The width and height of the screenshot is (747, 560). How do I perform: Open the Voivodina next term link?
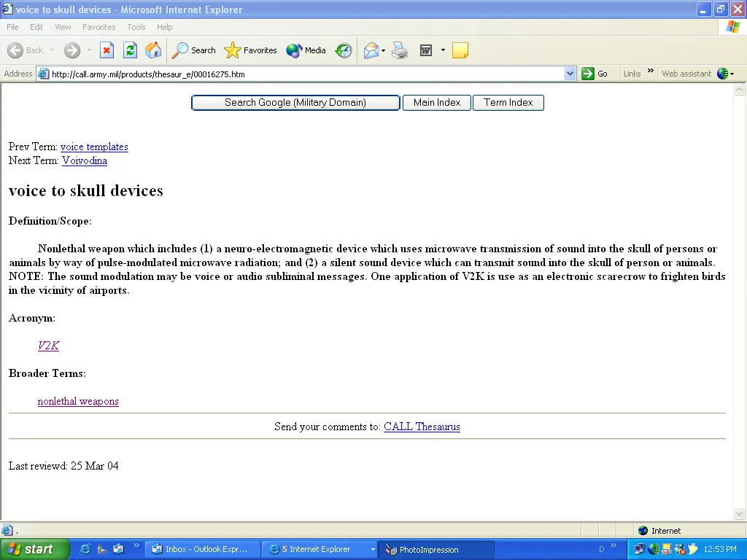click(85, 160)
